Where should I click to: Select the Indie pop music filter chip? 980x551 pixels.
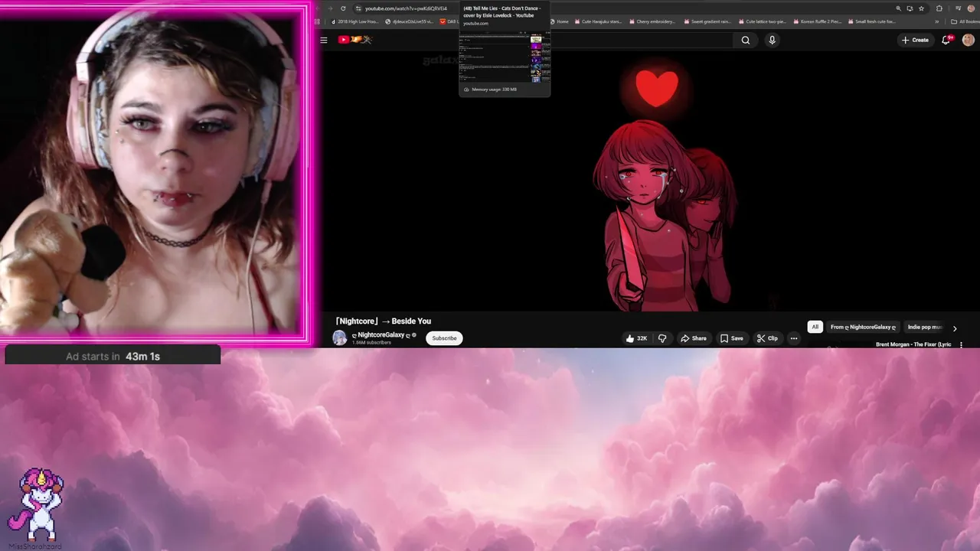924,327
